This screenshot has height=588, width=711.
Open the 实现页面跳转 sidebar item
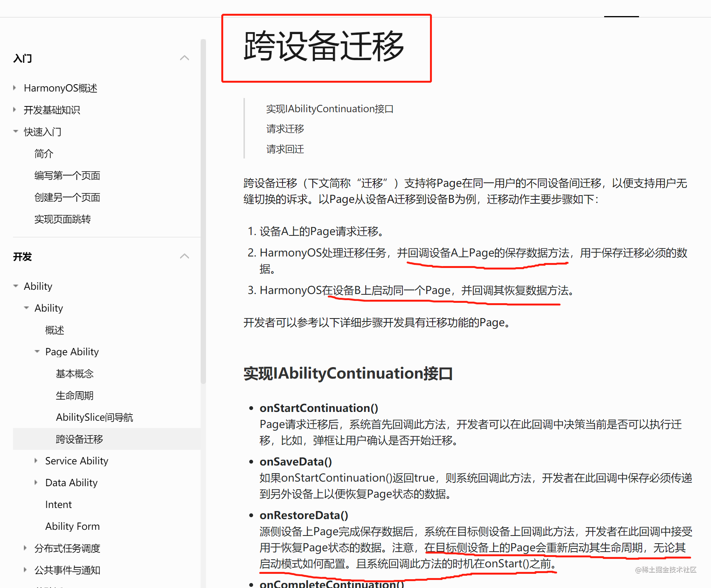pos(63,219)
